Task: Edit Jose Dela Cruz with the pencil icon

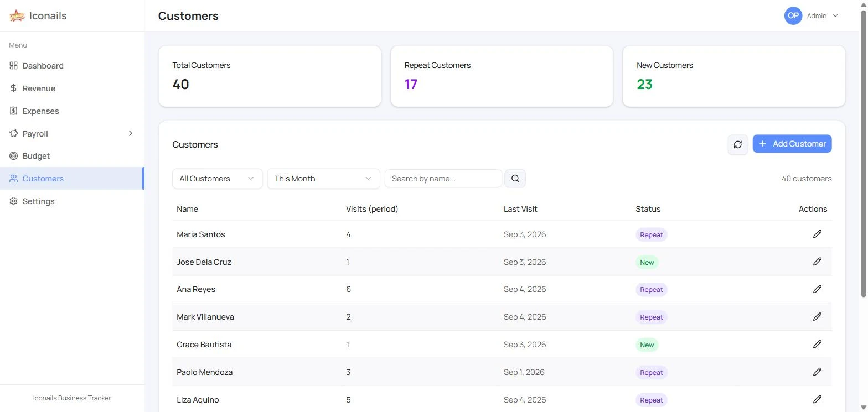Action: pyautogui.click(x=817, y=262)
